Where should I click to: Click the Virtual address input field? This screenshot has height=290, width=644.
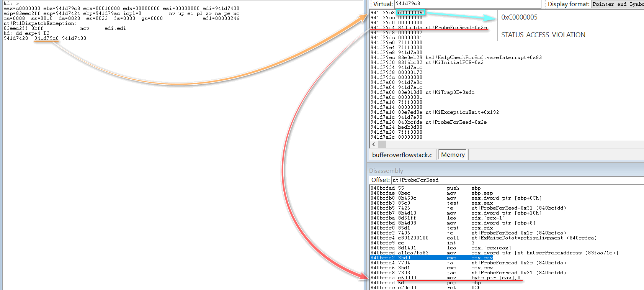pyautogui.click(x=467, y=4)
